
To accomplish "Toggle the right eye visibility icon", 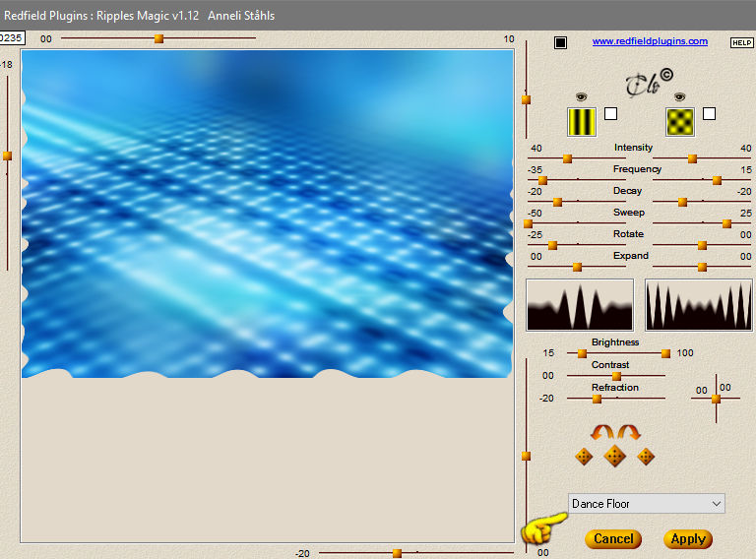I will point(680,96).
